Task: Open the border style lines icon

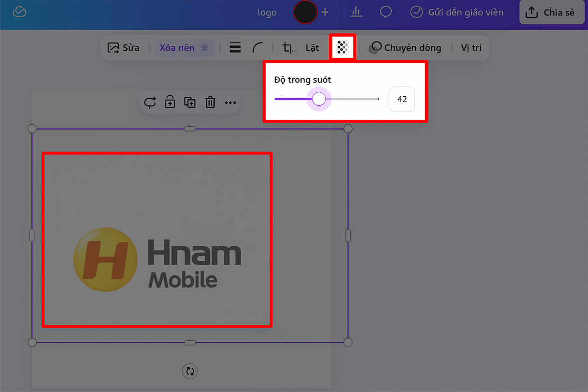Action: coord(235,48)
